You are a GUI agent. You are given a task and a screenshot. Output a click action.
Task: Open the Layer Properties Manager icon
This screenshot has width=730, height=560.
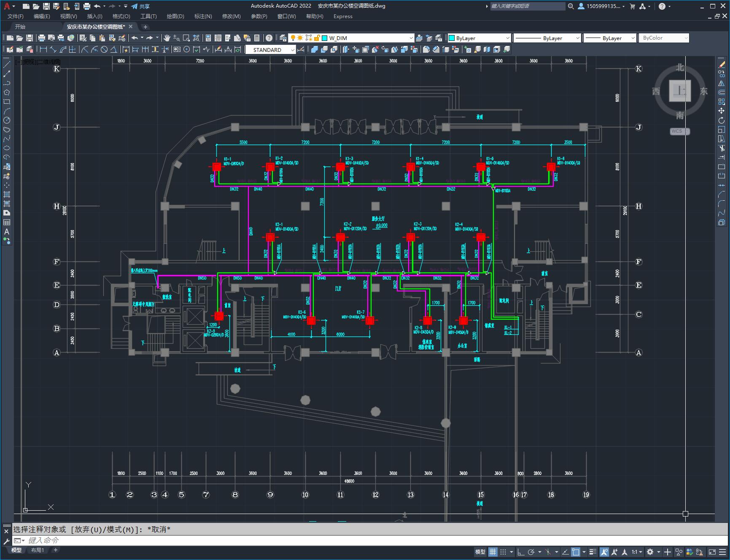pos(283,38)
